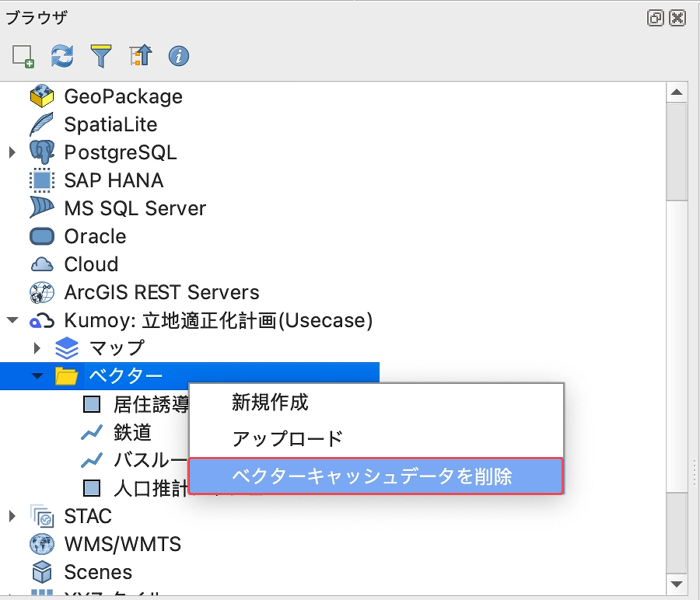
Task: Open the layer properties info icon
Action: [178, 56]
